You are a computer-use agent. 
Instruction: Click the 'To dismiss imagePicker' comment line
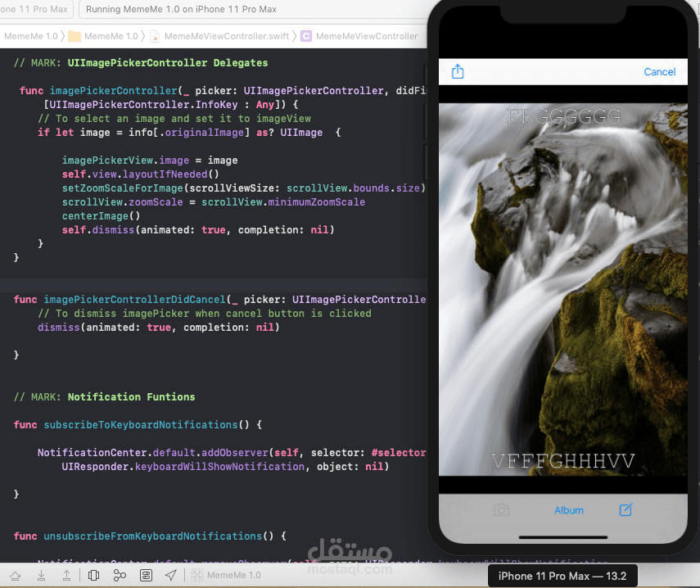[205, 314]
